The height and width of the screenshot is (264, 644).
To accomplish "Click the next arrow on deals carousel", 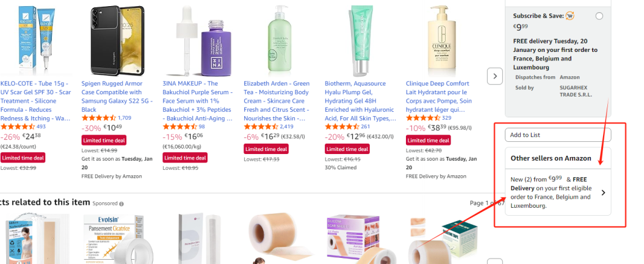I will [495, 76].
